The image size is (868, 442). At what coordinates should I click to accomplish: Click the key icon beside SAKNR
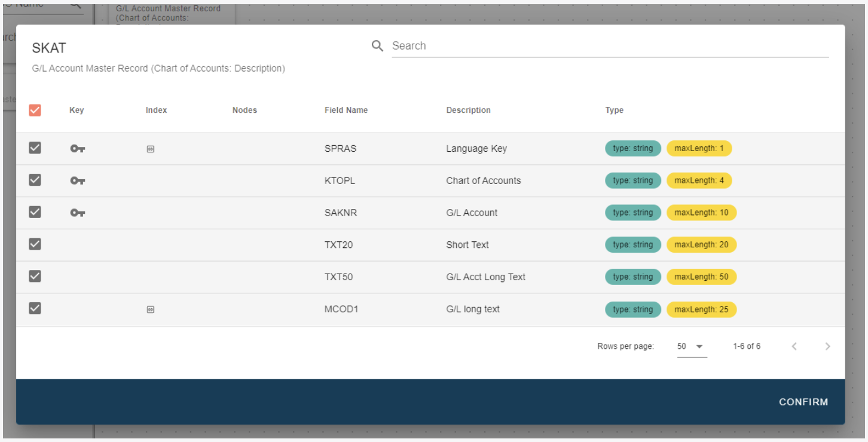pos(77,213)
